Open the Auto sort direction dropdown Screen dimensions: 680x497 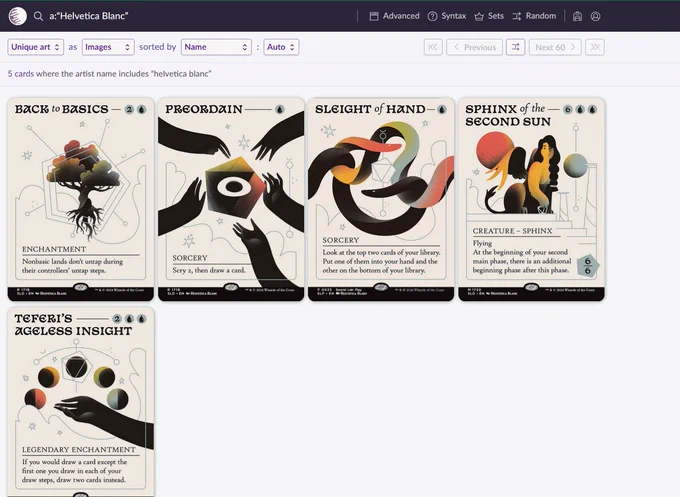pos(281,47)
